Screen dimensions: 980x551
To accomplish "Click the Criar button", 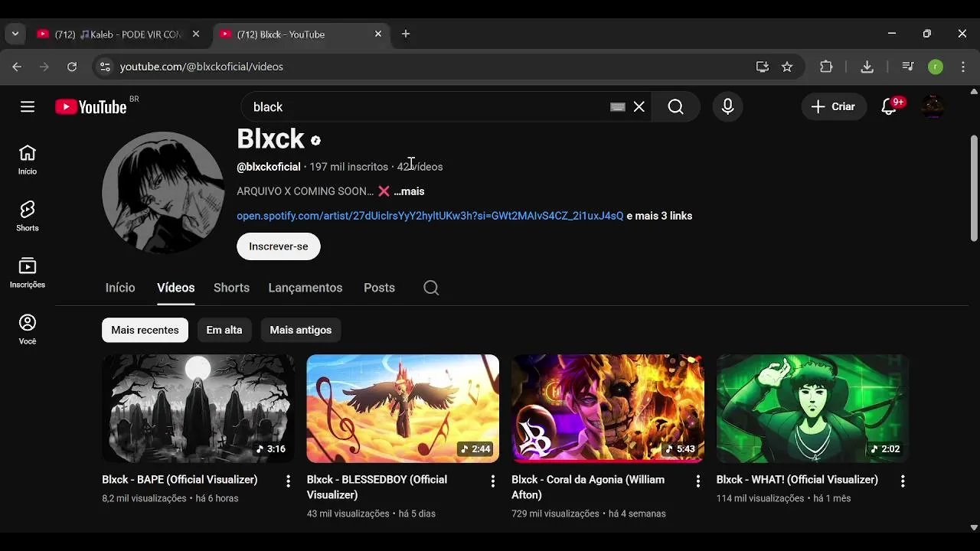I will 834,106.
